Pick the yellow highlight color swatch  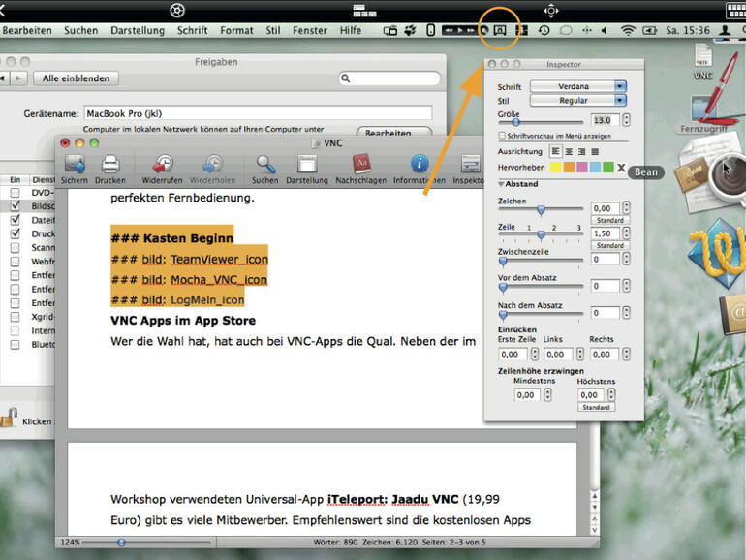pos(556,168)
